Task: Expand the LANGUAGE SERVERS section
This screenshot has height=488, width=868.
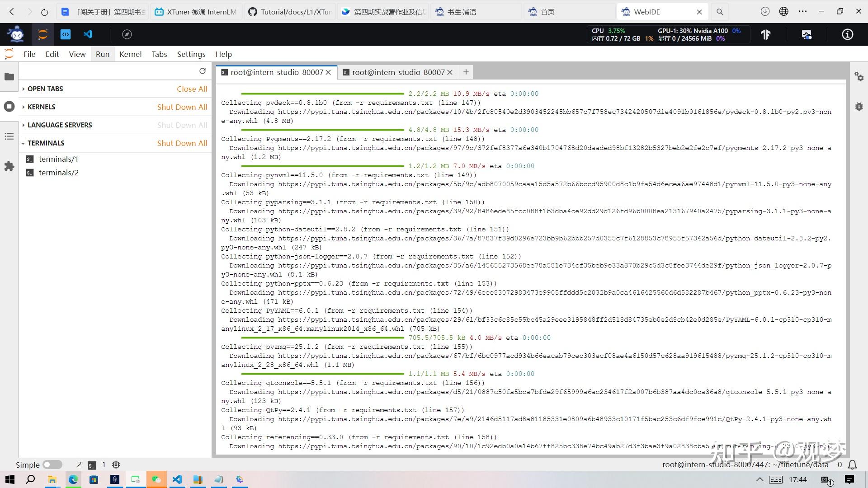Action: pos(59,125)
